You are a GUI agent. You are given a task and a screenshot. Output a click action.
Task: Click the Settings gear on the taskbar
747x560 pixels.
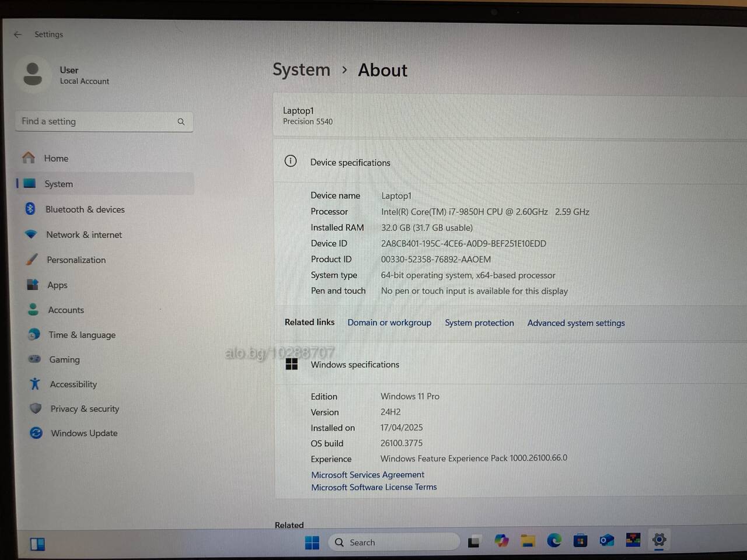pyautogui.click(x=659, y=539)
